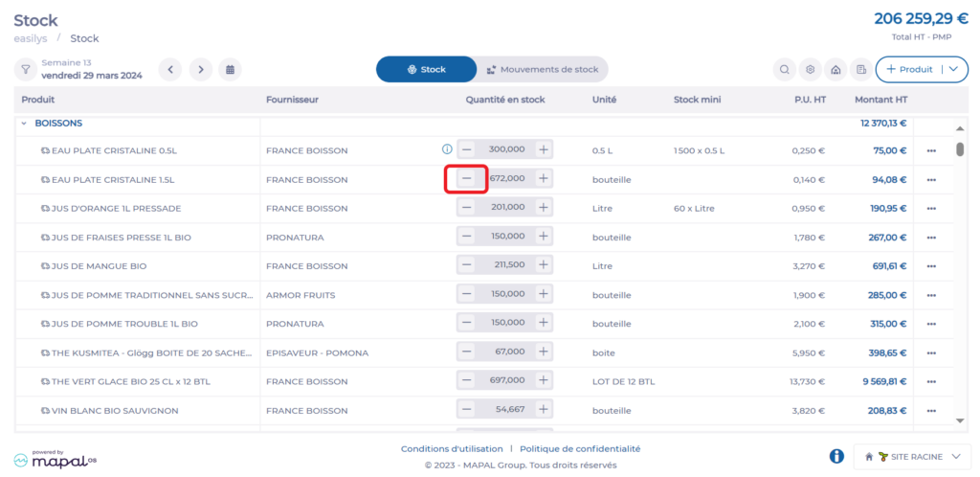Click the table scrollbar down arrow
The image size is (980, 477).
[x=960, y=421]
